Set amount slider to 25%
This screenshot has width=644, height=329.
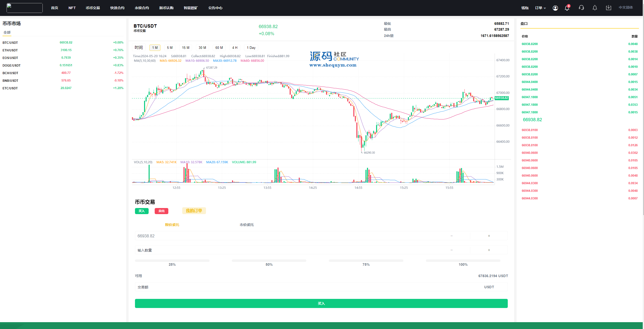172,260
